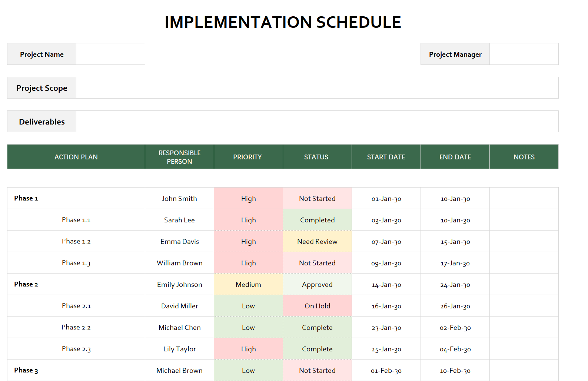Click the Deliverables input area

pyautogui.click(x=317, y=122)
